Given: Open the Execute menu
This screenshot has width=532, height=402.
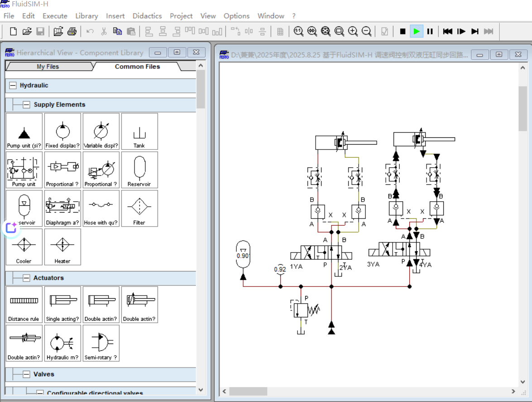Looking at the screenshot, I should point(55,16).
